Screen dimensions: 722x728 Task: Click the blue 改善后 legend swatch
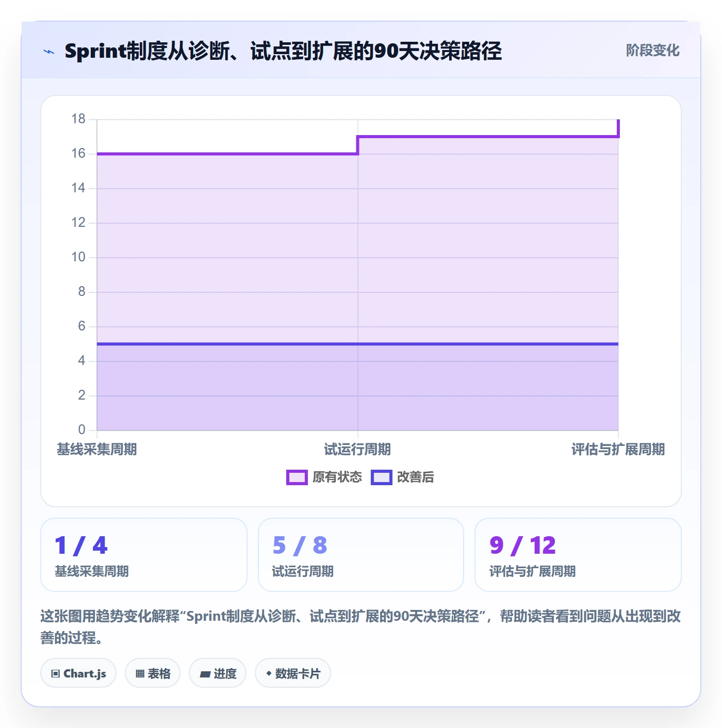pyautogui.click(x=382, y=477)
